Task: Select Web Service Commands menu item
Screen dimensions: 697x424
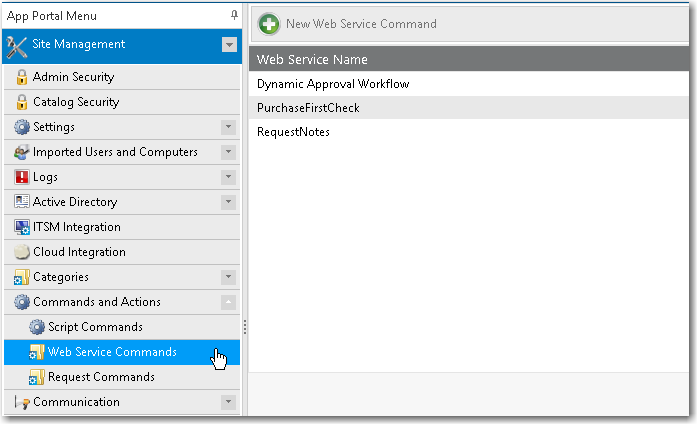Action: point(112,352)
